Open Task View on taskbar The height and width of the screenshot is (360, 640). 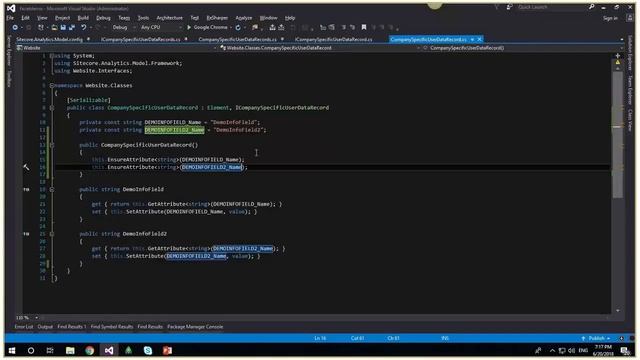[x=50, y=350]
